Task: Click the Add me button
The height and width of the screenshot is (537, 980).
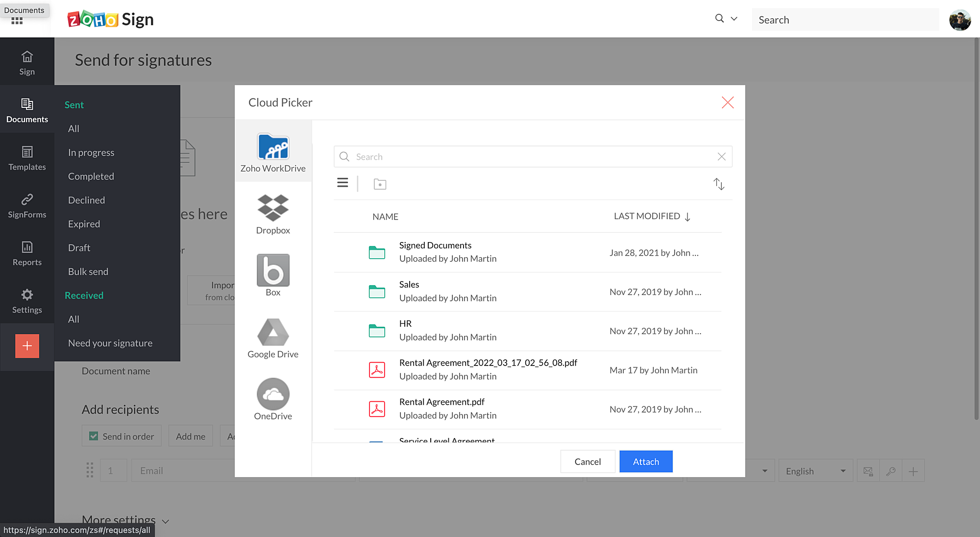Action: click(191, 436)
